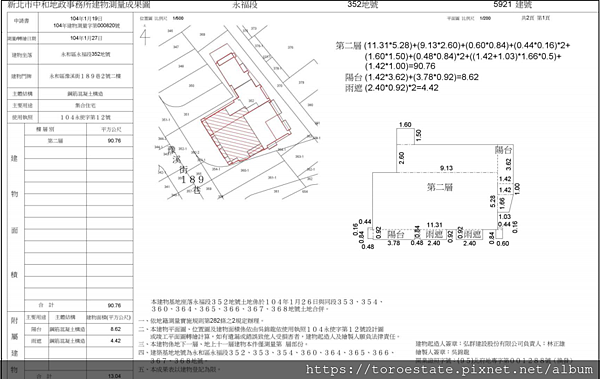Click the 平方公尺 column header
Image resolution: width=600 pixels, height=379 pixels.
pyautogui.click(x=111, y=130)
